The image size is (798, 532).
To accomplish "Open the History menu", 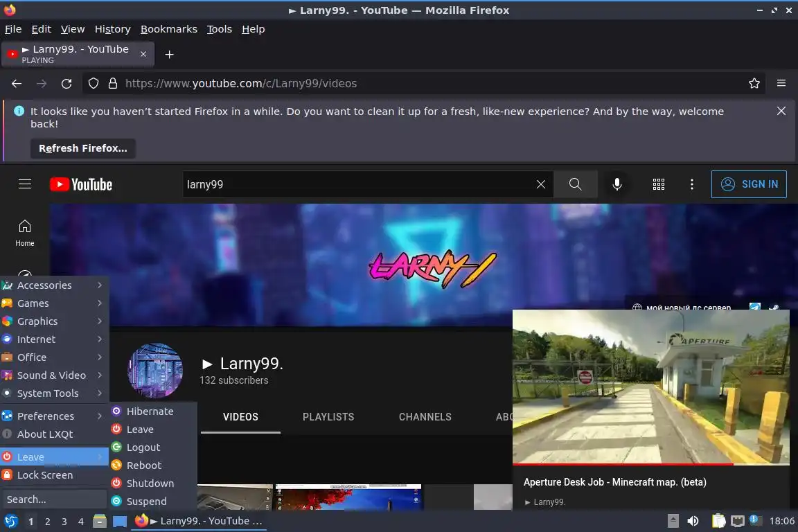I will pyautogui.click(x=112, y=29).
